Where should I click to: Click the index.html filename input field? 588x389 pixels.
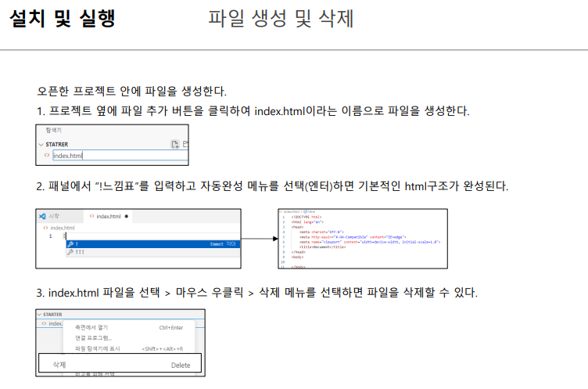click(x=120, y=155)
